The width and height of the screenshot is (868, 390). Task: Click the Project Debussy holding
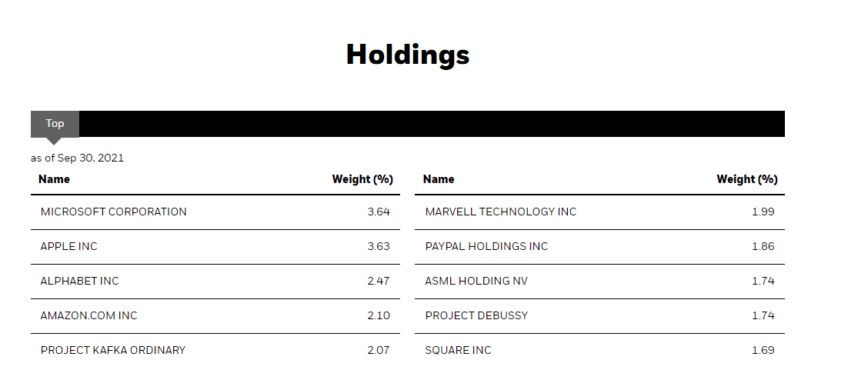coord(599,316)
